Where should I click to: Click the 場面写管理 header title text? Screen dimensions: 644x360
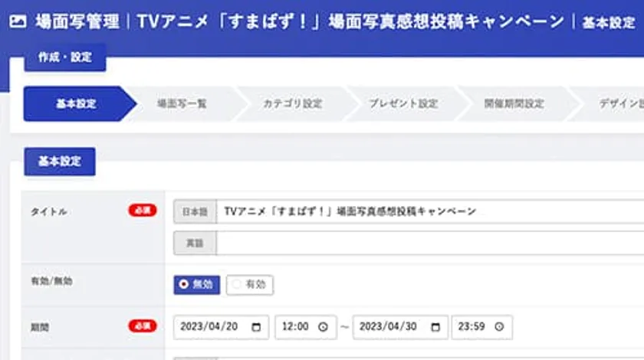77,21
